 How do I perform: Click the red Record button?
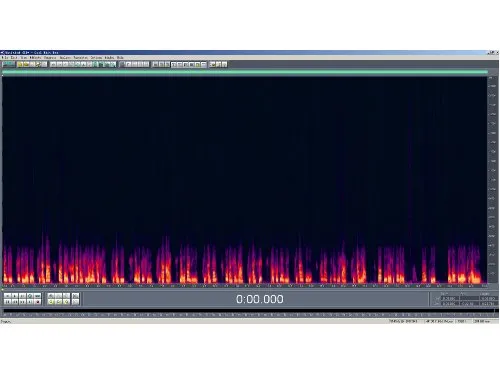tap(37, 302)
